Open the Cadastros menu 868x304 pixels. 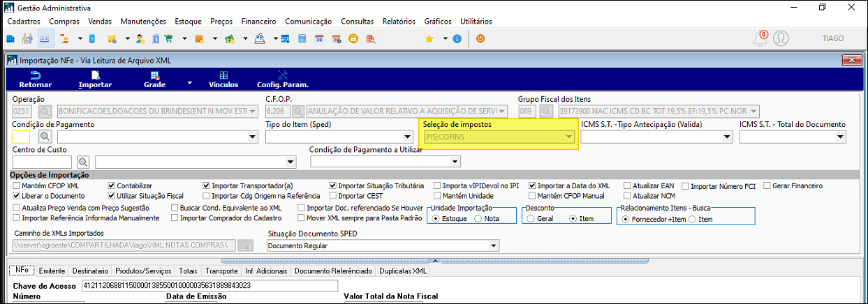click(24, 22)
